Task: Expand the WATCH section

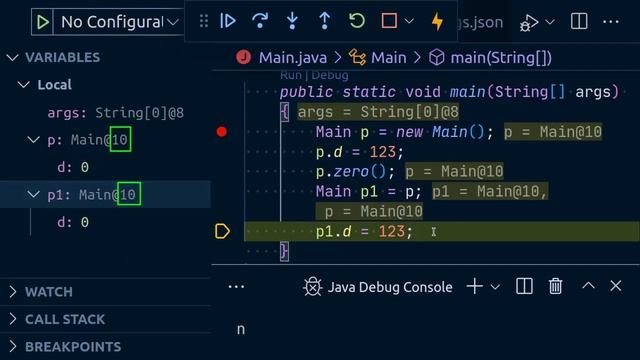Action: (105, 292)
